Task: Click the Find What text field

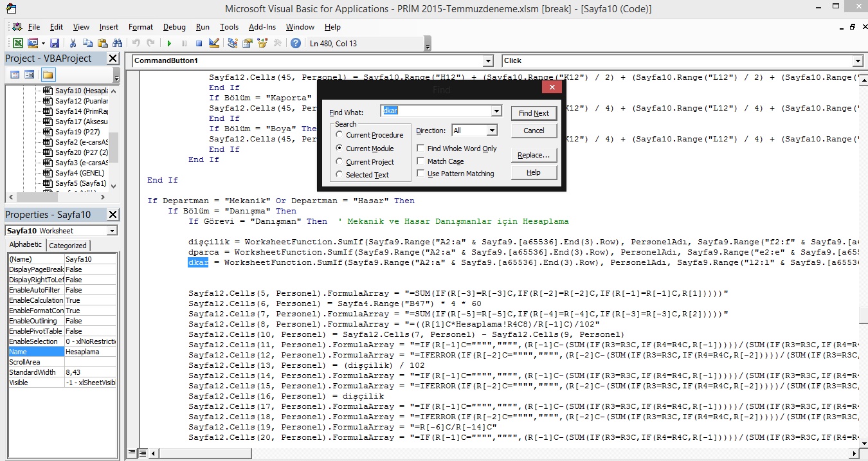Action: (x=435, y=111)
